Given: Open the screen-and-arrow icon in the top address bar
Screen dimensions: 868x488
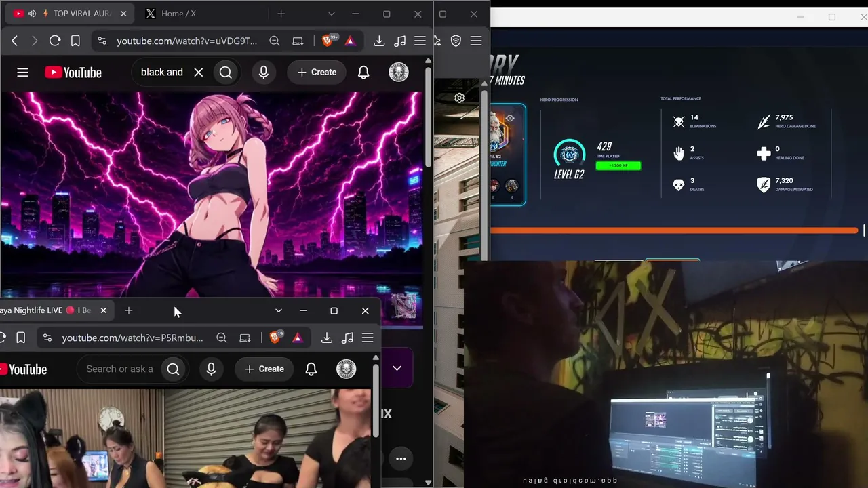Looking at the screenshot, I should [298, 41].
